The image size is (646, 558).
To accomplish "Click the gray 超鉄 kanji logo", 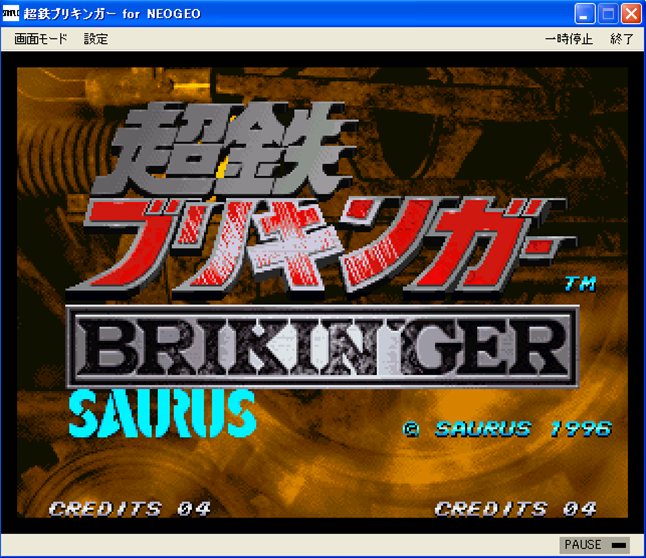I will tap(225, 148).
